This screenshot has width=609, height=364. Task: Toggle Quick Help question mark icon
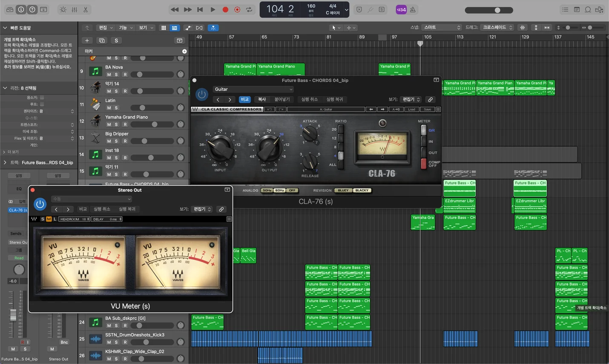32,9
